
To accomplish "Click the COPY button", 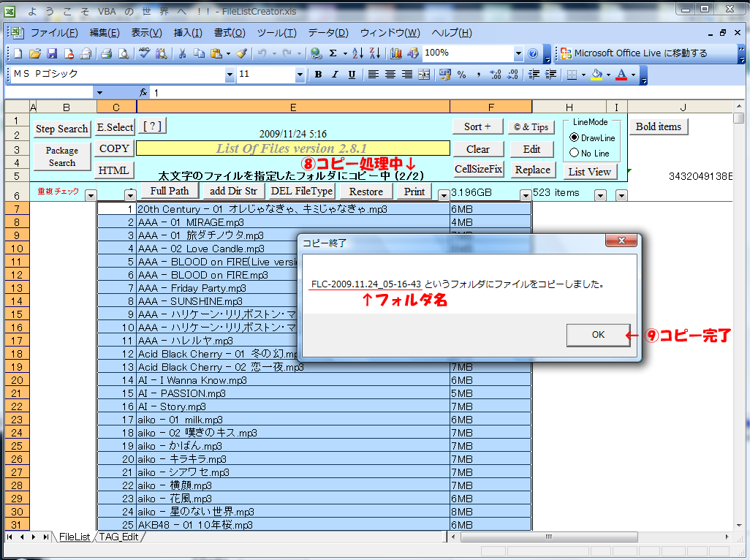I will [114, 148].
